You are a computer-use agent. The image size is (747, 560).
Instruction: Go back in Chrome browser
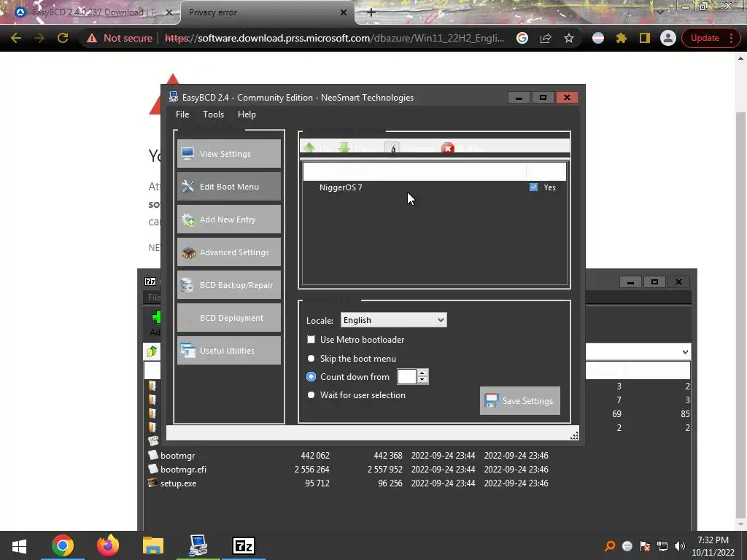16,38
